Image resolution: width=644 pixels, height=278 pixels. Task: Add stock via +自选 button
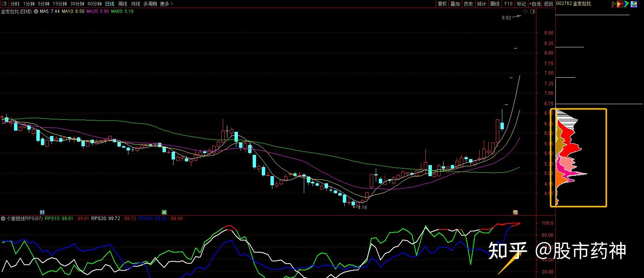coord(535,4)
